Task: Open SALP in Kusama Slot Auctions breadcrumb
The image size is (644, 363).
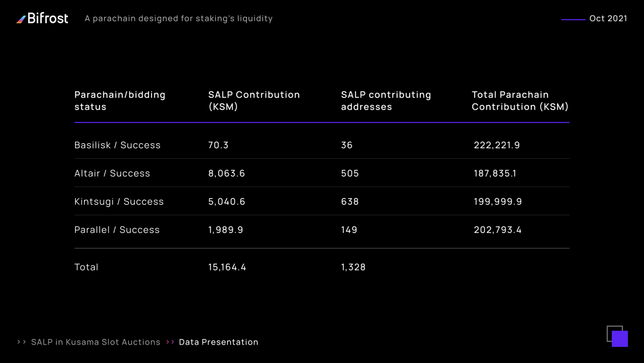Action: coord(95,342)
